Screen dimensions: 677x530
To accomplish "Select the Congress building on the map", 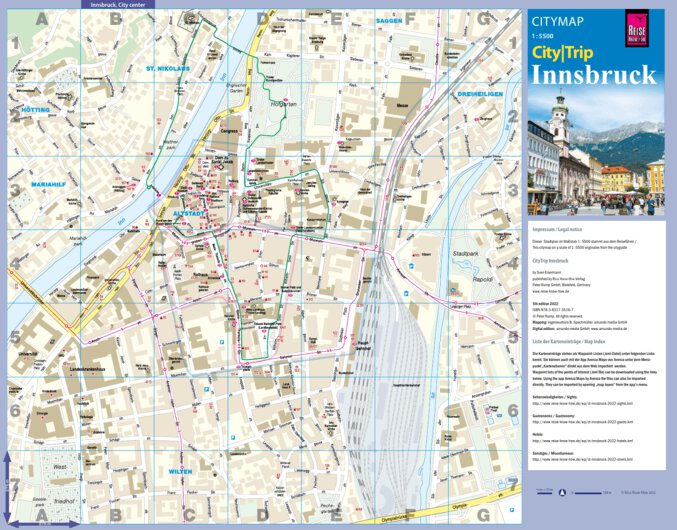I will click(x=231, y=129).
